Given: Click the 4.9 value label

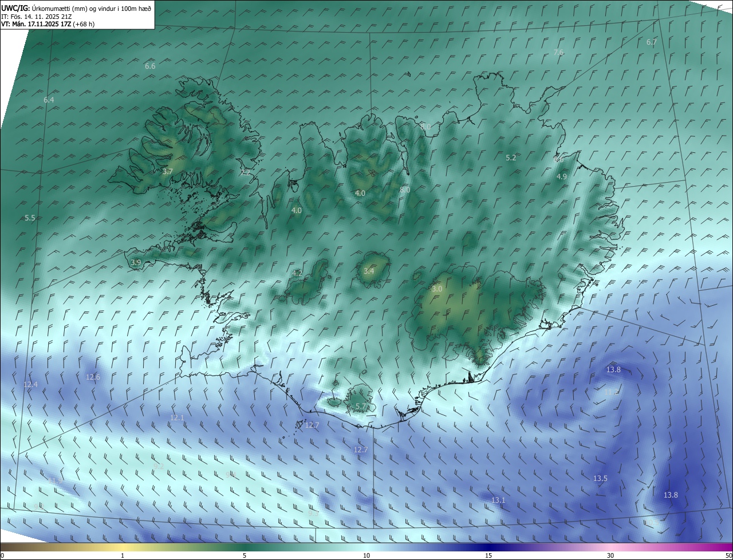Looking at the screenshot, I should pos(562,178).
